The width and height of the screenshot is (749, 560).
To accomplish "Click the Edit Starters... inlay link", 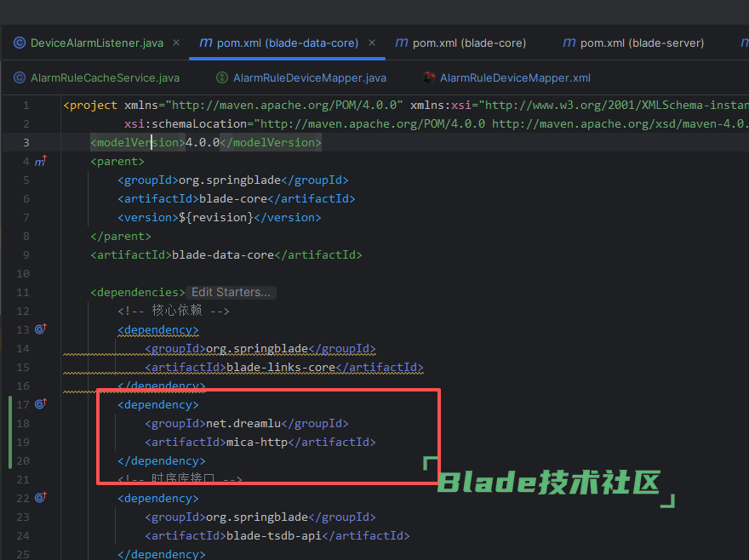I will pyautogui.click(x=231, y=292).
